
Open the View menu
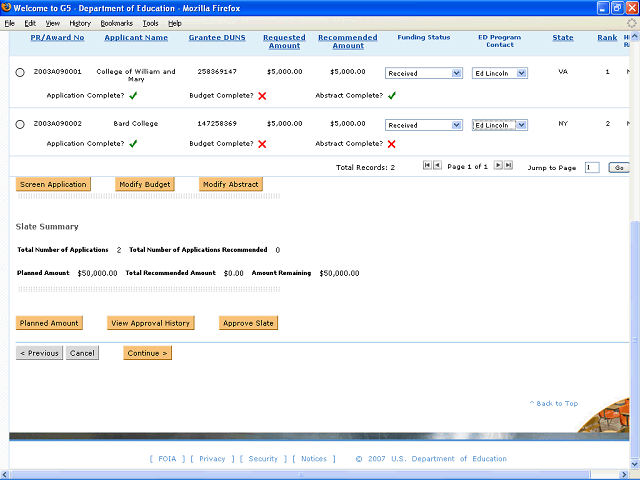(x=53, y=23)
